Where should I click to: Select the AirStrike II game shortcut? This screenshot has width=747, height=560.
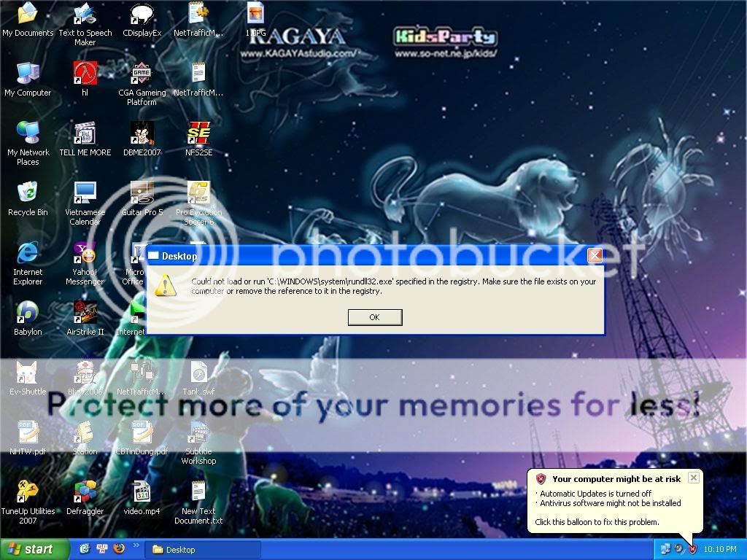[85, 318]
